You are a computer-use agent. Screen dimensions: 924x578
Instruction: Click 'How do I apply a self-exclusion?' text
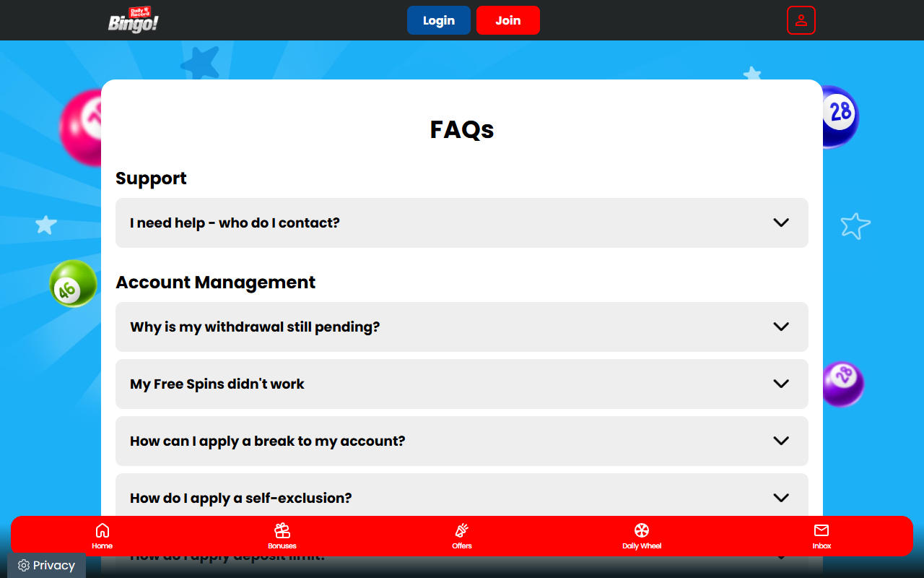click(241, 498)
